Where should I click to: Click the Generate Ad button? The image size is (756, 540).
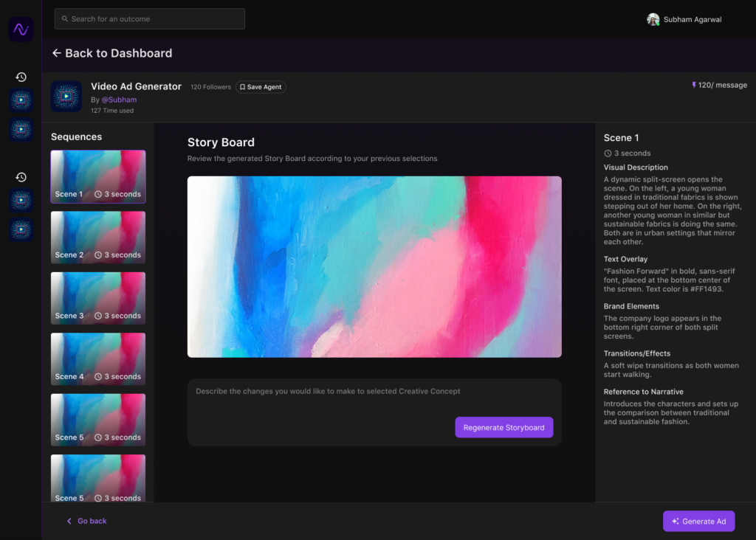click(698, 521)
